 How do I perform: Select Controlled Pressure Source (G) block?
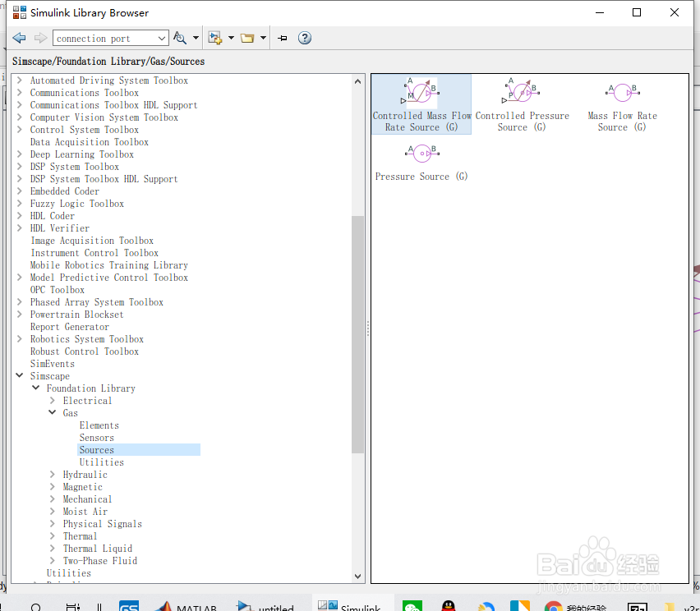point(522,104)
